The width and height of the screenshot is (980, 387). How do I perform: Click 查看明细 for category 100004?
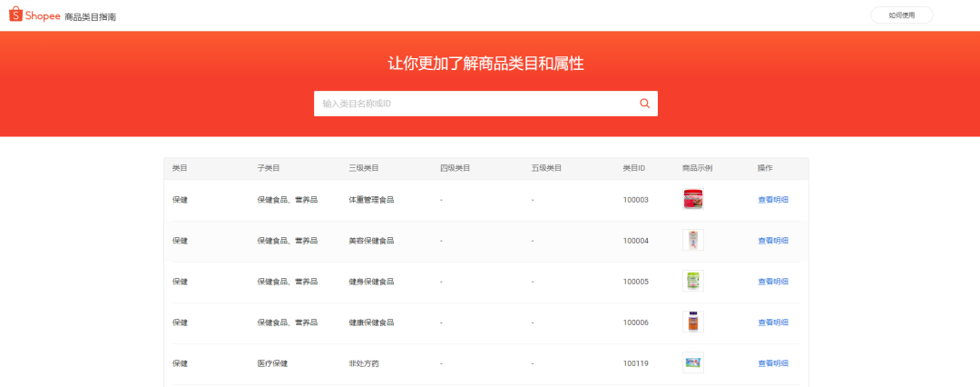point(772,241)
